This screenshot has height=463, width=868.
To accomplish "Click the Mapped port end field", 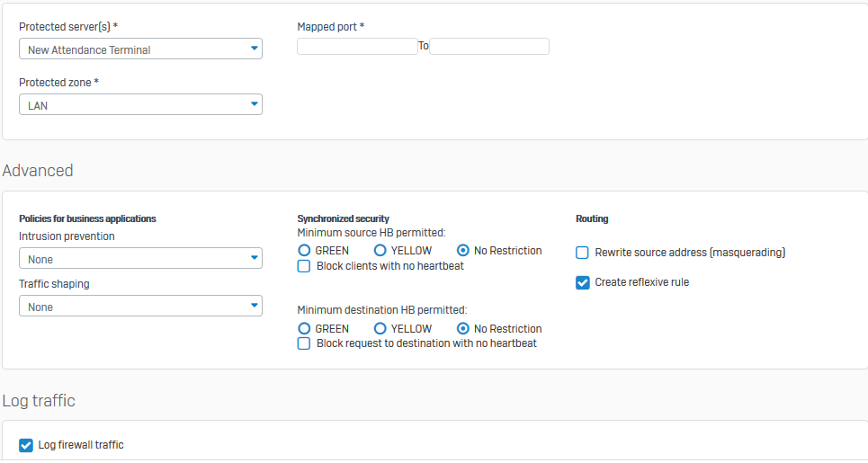I will coord(489,46).
